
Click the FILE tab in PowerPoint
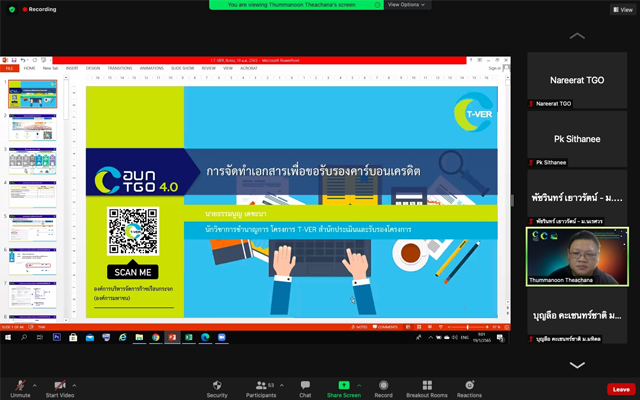pos(9,68)
